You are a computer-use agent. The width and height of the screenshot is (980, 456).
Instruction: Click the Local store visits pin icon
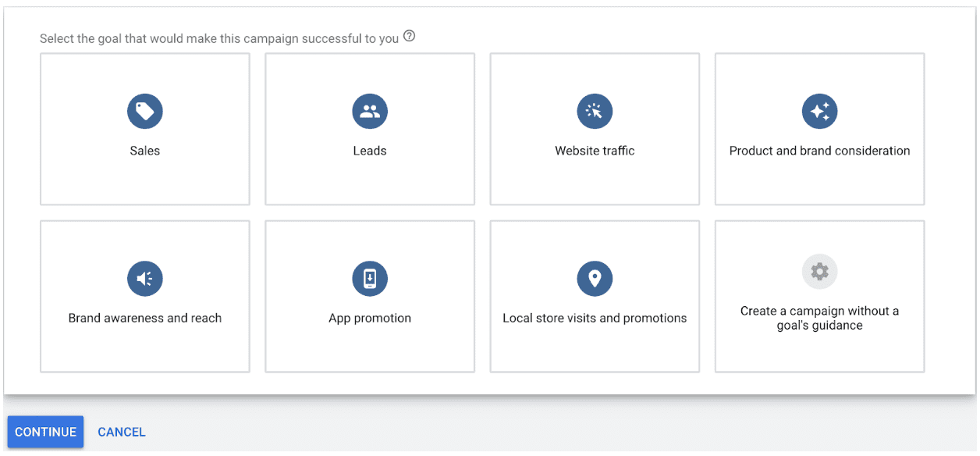click(595, 279)
